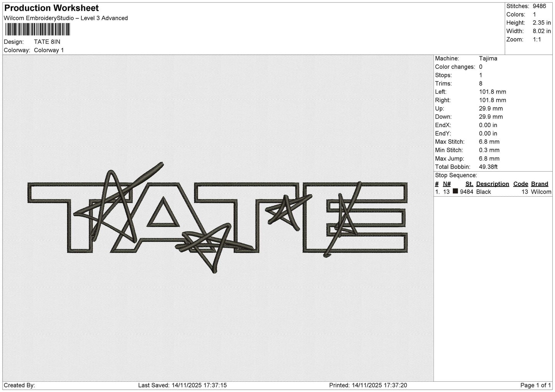
Task: Click the 'Brand' column header
Action: [x=539, y=184]
